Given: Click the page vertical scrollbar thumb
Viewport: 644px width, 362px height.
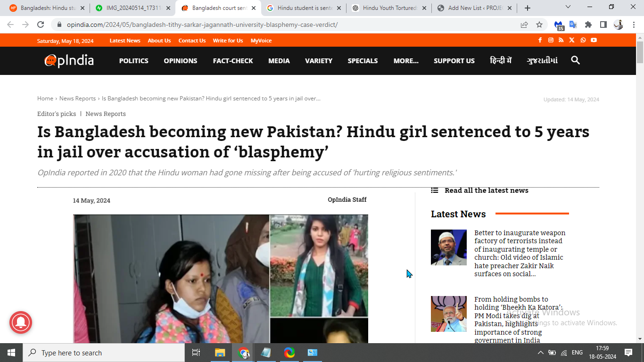Looking at the screenshot, I should click(x=640, y=52).
